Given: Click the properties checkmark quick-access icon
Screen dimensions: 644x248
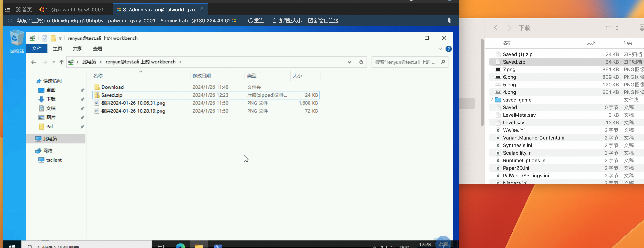Looking at the screenshot, I should (x=45, y=38).
